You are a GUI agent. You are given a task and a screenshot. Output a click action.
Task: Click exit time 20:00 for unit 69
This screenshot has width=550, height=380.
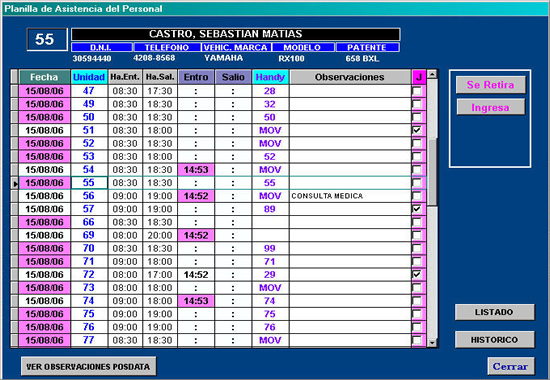[160, 235]
